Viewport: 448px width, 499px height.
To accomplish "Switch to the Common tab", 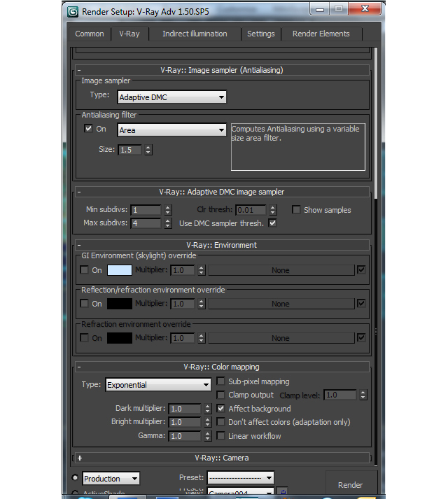I will [x=90, y=34].
